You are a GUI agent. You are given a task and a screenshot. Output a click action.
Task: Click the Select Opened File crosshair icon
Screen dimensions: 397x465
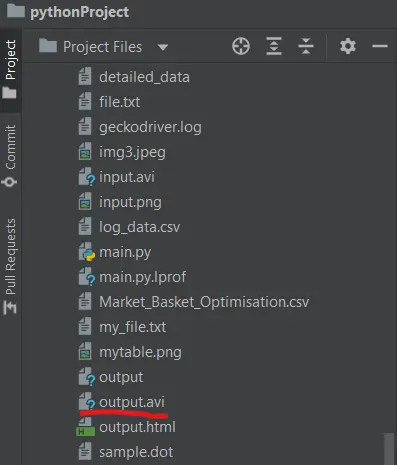[241, 46]
